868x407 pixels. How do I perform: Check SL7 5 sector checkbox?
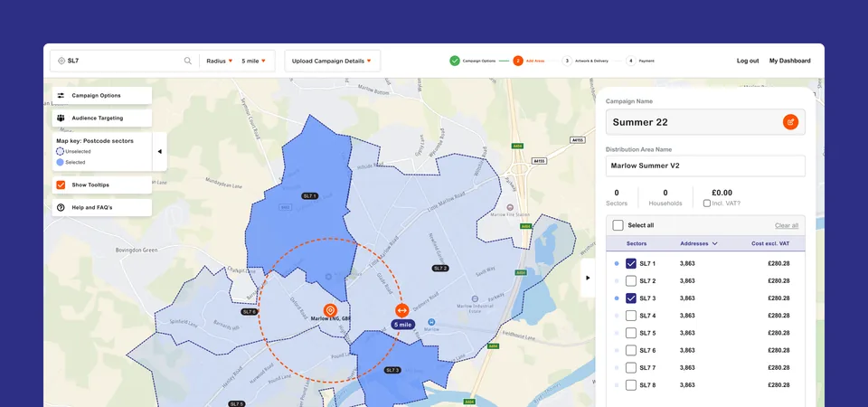click(x=630, y=333)
